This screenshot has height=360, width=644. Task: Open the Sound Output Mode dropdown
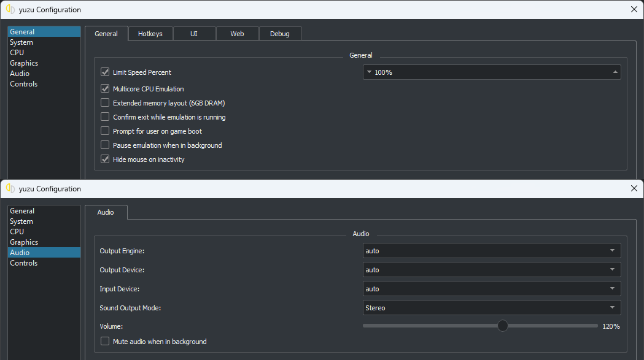tap(492, 308)
